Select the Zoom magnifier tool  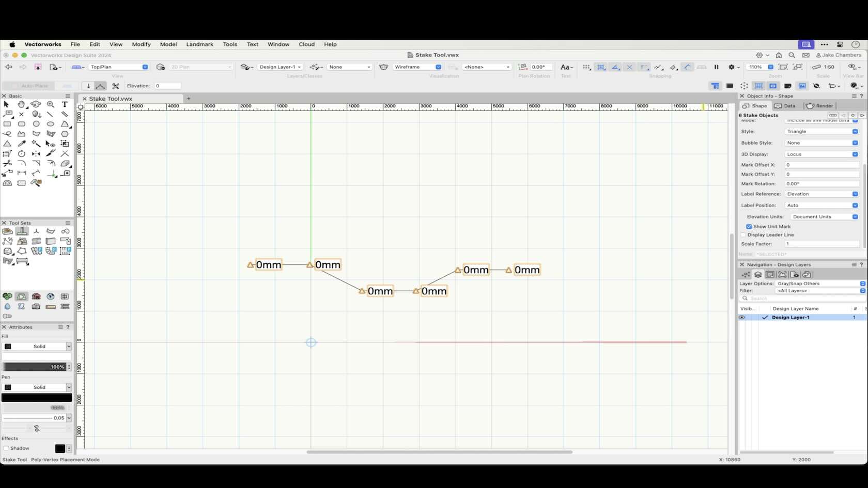[50, 104]
